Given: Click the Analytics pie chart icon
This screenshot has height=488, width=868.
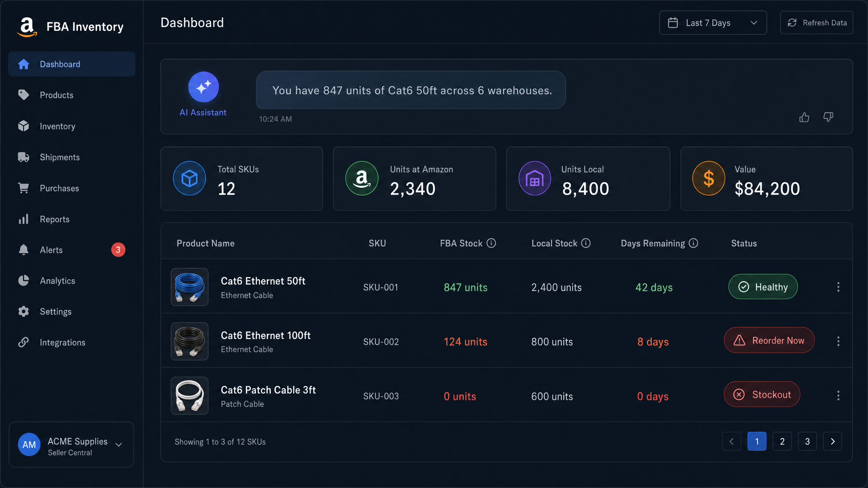Looking at the screenshot, I should click(24, 280).
